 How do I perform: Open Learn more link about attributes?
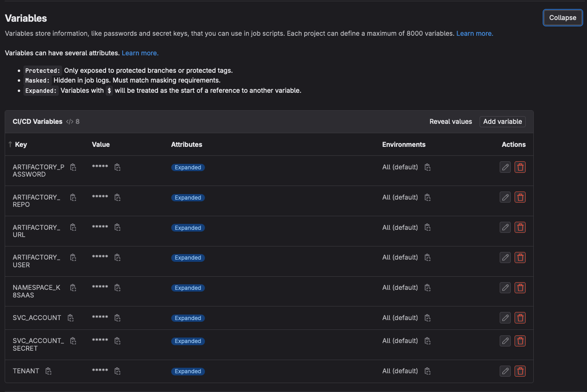(140, 53)
